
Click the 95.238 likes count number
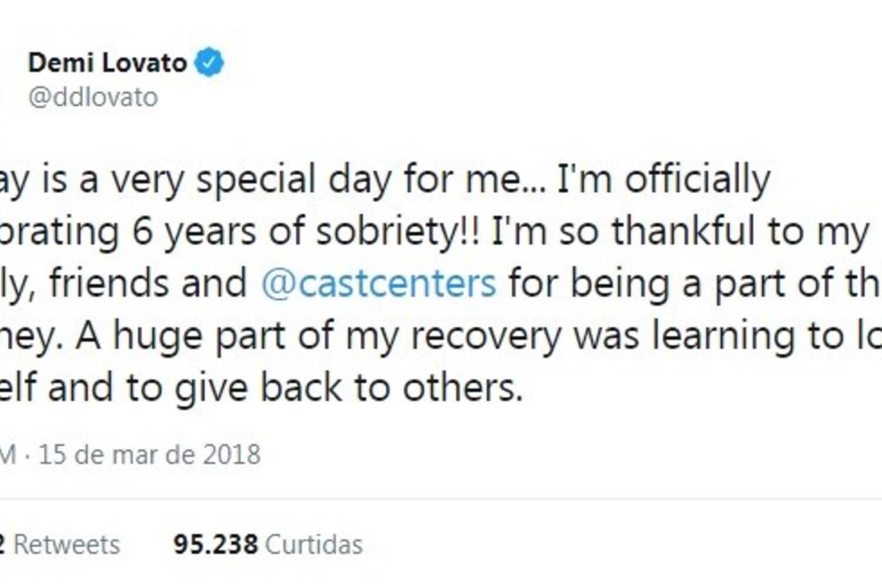click(215, 544)
